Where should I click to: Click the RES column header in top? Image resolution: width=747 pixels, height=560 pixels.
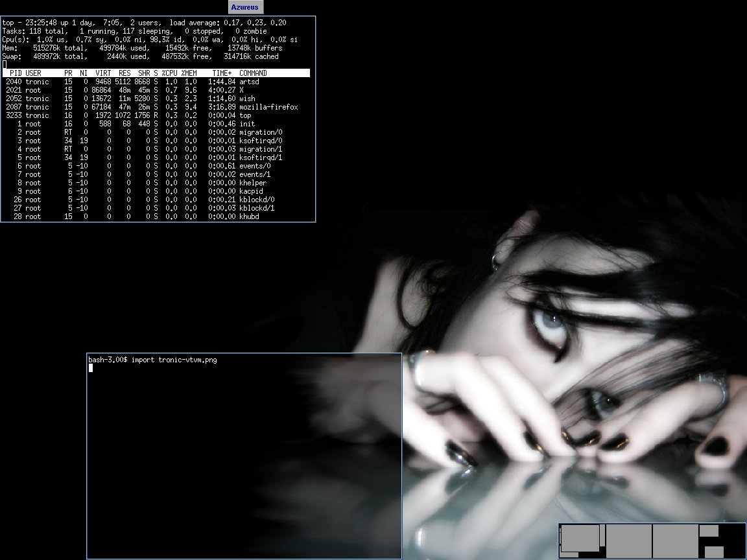coord(124,73)
